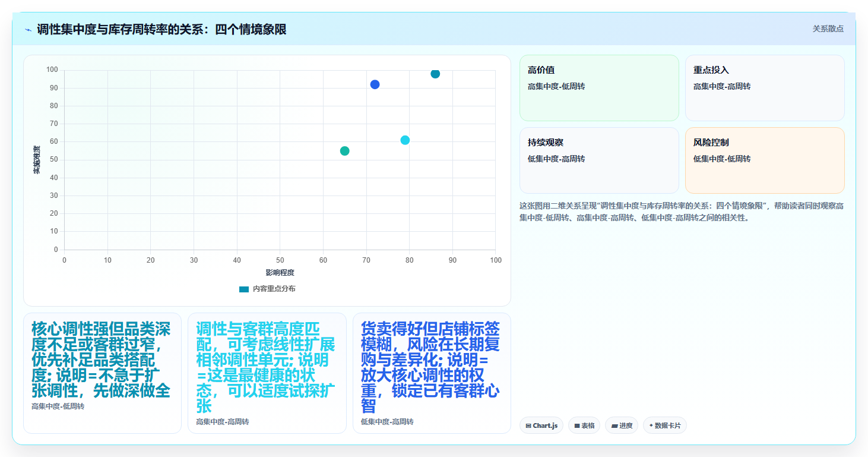Click the 表格 tag chip

click(584, 426)
